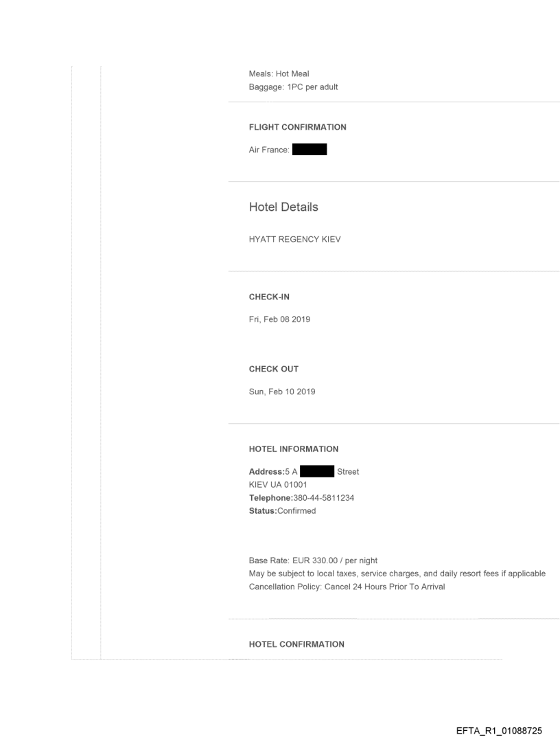Click the HOTEL INFORMATION heading
This screenshot has height=737, width=560.
[293, 449]
